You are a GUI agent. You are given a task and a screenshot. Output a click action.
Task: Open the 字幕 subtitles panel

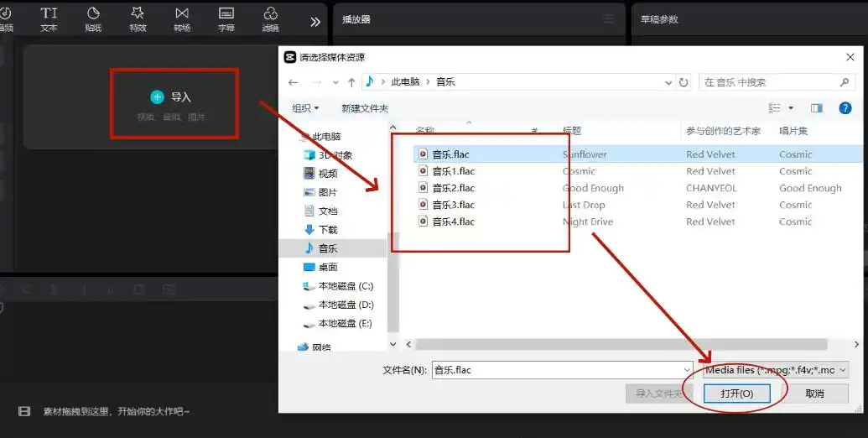click(226, 18)
